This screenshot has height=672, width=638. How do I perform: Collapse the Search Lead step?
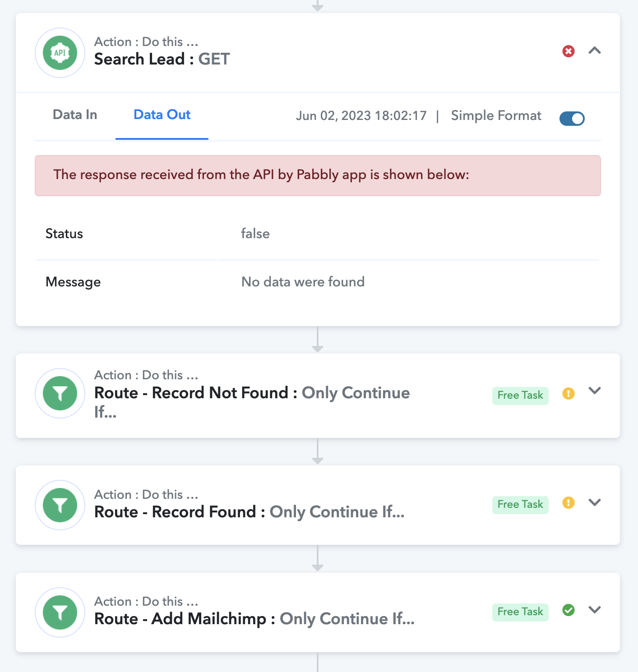pos(595,51)
